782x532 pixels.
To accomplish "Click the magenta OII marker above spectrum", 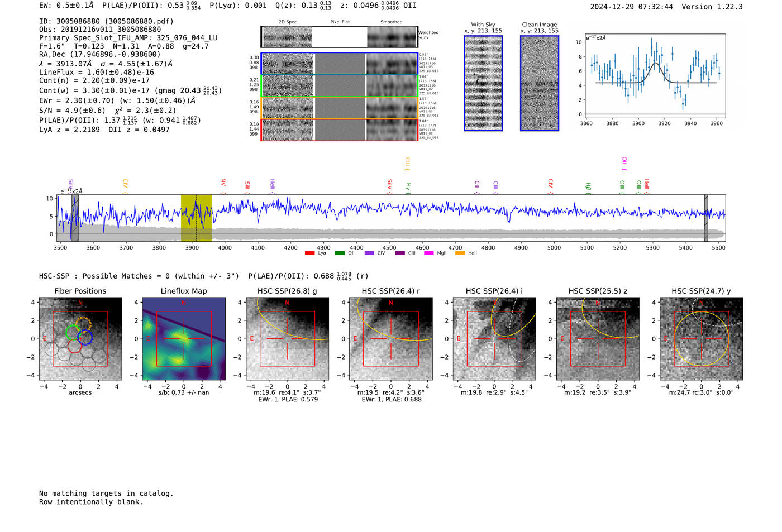I will (624, 164).
